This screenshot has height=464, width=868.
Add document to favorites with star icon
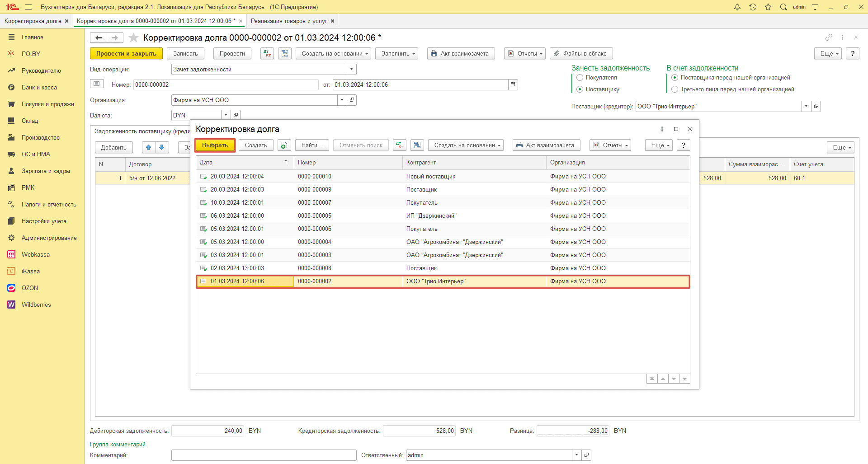[133, 37]
